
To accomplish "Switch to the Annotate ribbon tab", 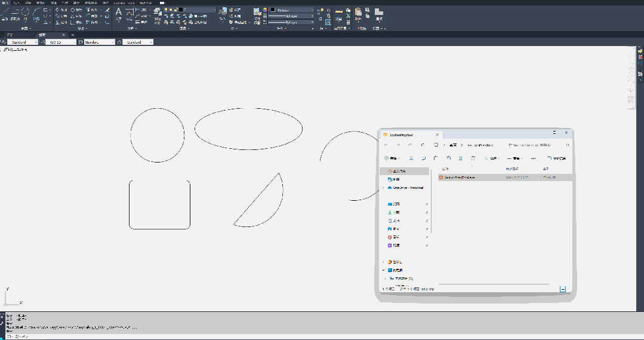I will pos(28,3).
